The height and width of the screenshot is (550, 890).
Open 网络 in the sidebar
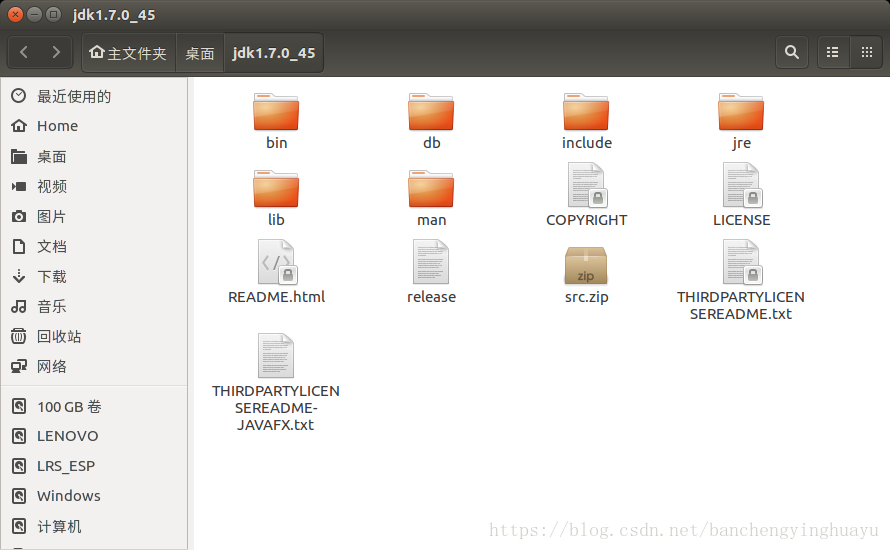pyautogui.click(x=94, y=367)
